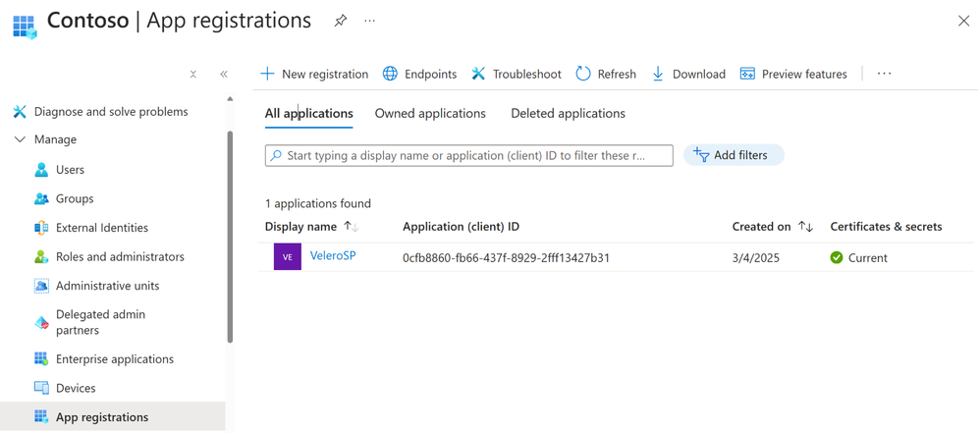980x433 pixels.
Task: Click sidebar scrollbar up arrow
Action: 230,99
